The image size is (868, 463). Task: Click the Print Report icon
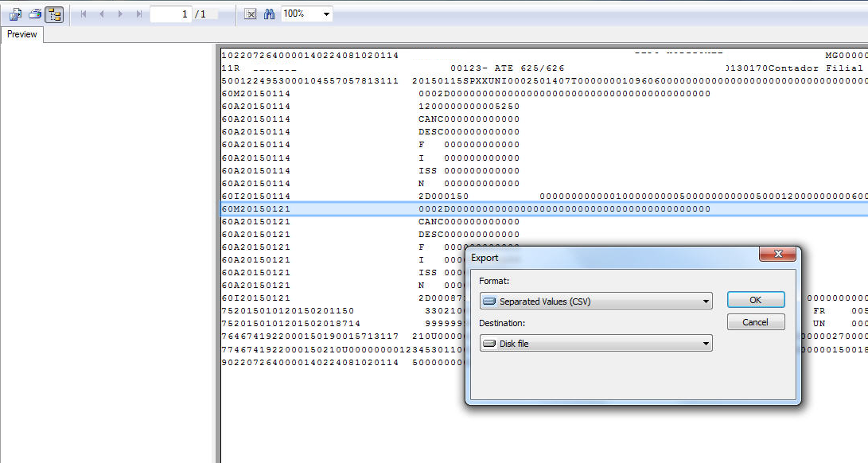click(35, 14)
